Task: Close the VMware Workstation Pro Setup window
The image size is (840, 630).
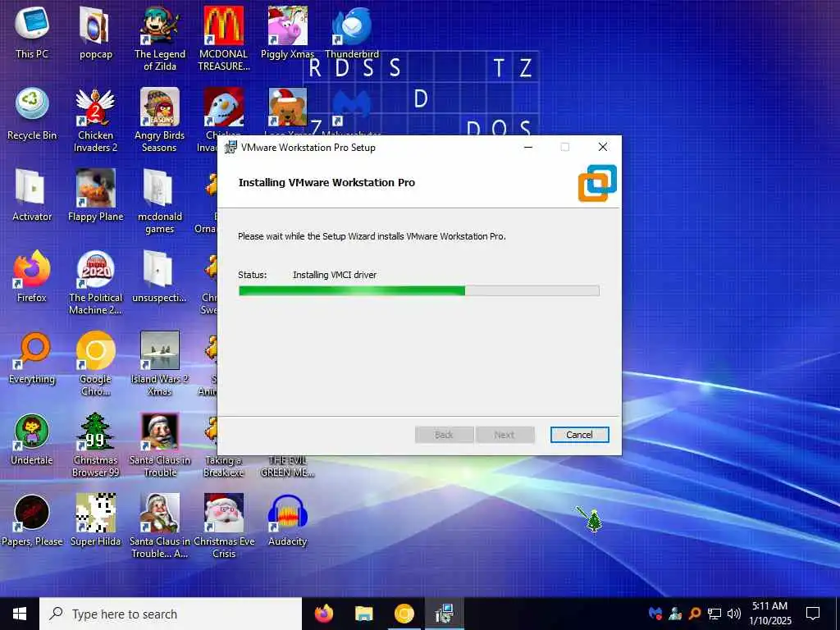Action: tap(603, 148)
